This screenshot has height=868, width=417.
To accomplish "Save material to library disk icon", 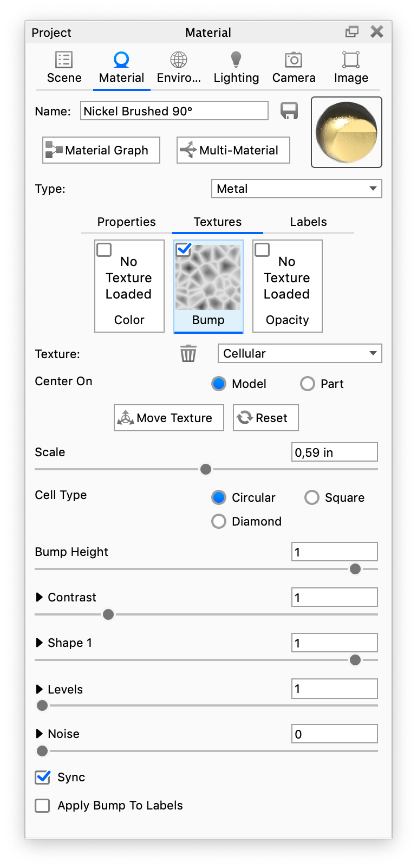I will point(289,111).
